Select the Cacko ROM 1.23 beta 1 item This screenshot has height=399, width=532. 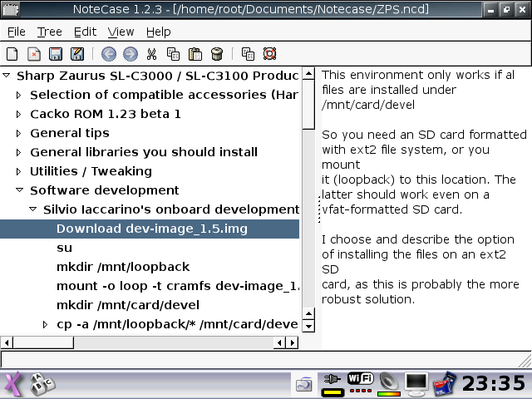coord(106,114)
